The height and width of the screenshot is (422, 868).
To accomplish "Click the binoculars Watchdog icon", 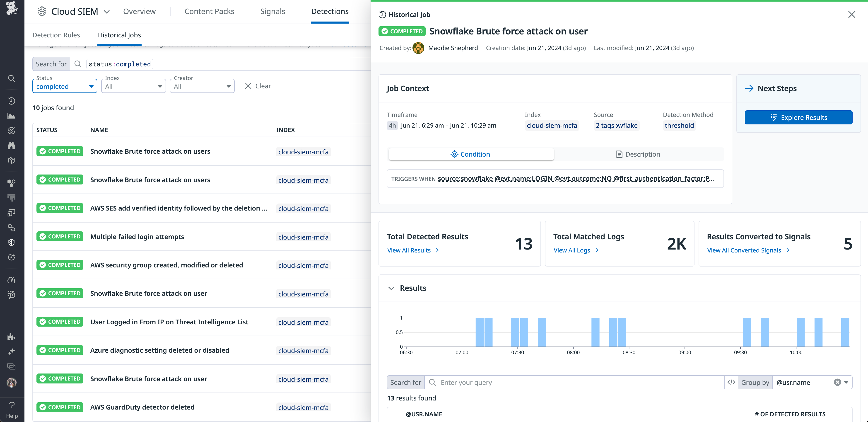I will click(12, 146).
